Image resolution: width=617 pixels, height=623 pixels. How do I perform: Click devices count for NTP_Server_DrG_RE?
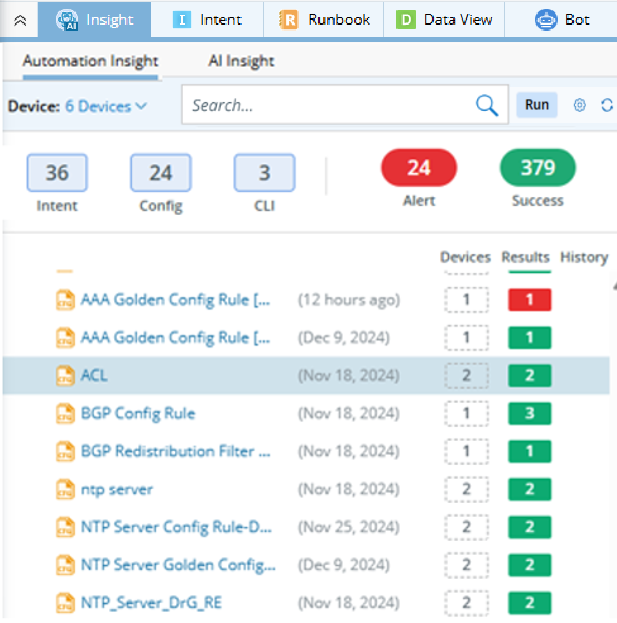coord(466,603)
